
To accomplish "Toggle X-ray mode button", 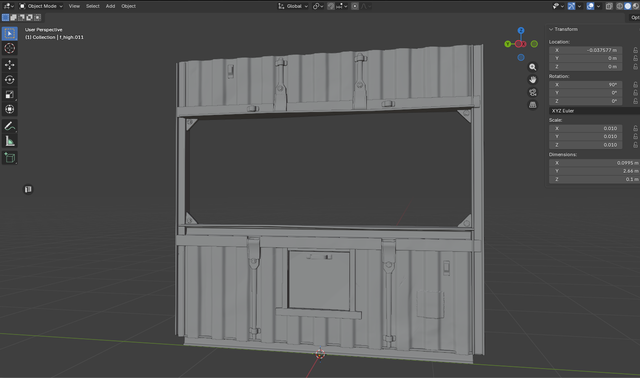I will pyautogui.click(x=609, y=6).
